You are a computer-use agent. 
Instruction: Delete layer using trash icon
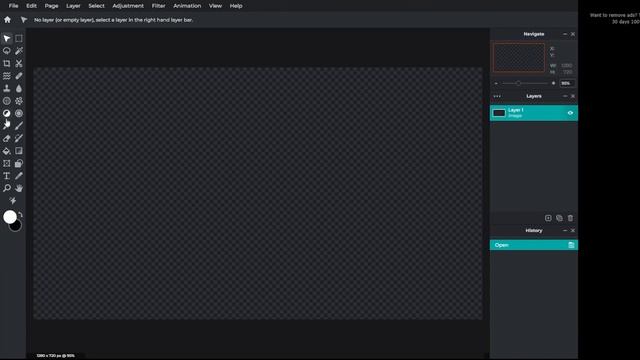click(x=570, y=218)
